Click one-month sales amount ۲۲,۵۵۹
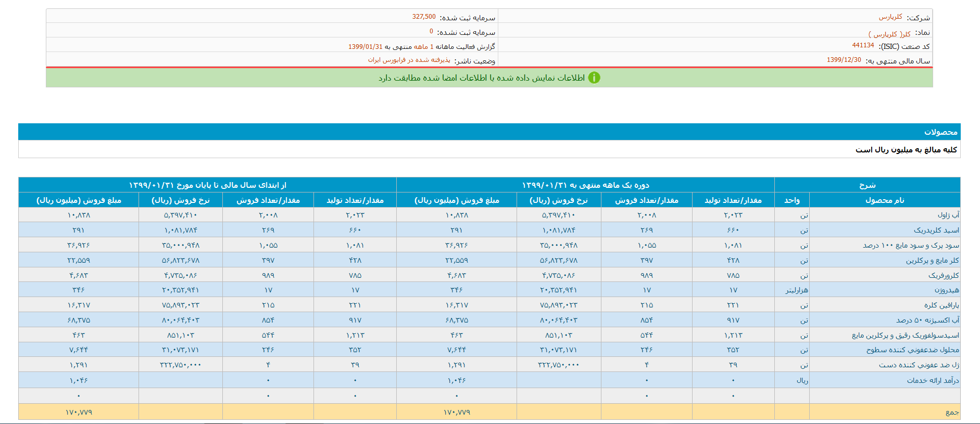This screenshot has width=980, height=424. click(x=457, y=260)
